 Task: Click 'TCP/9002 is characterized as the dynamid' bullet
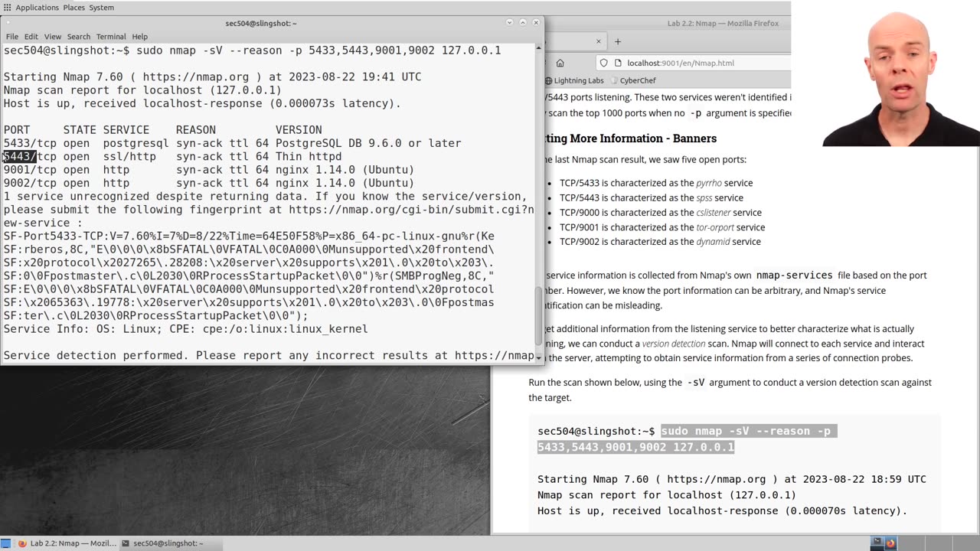pyautogui.click(x=660, y=242)
